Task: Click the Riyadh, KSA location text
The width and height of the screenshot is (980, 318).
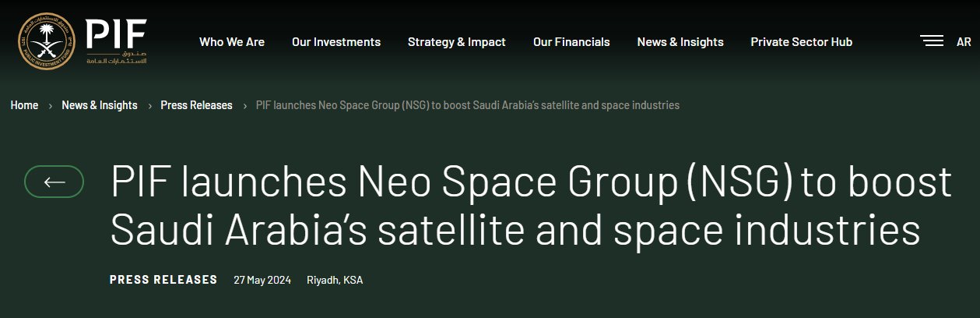Action: tap(335, 280)
